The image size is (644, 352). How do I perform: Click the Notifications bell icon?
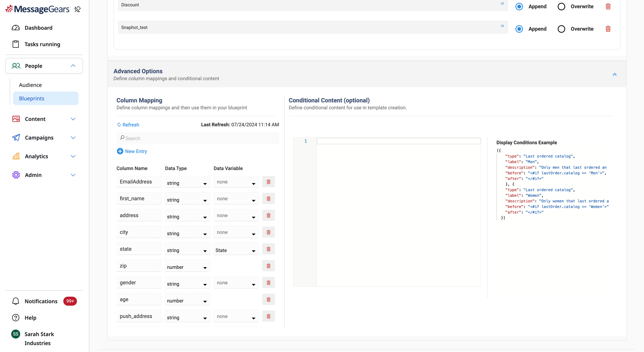16,301
